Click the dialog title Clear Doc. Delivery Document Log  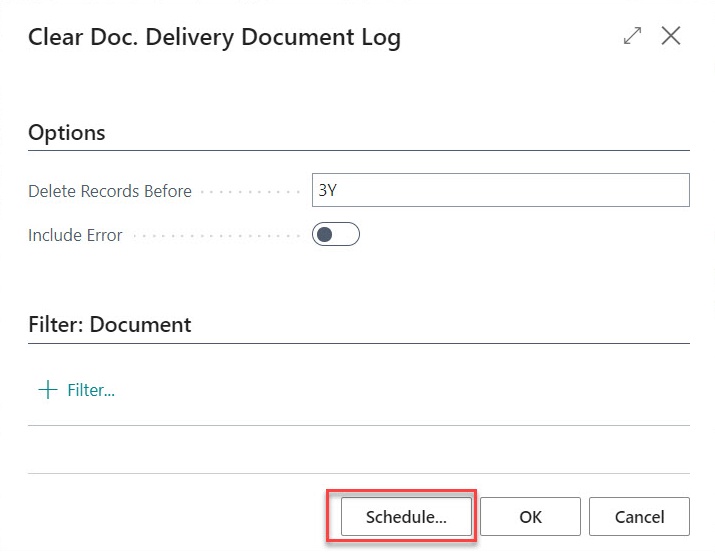point(214,37)
